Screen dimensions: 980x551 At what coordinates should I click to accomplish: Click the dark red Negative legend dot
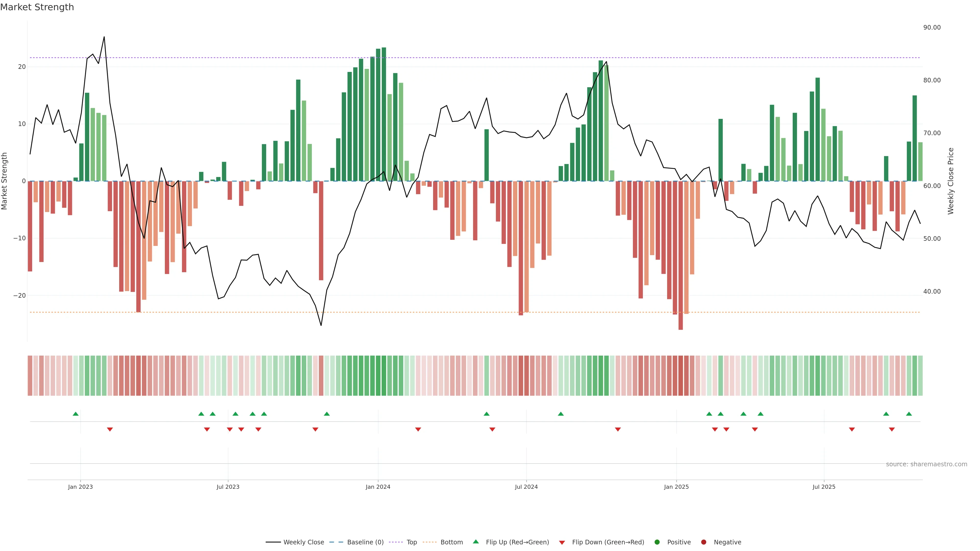[703, 542]
